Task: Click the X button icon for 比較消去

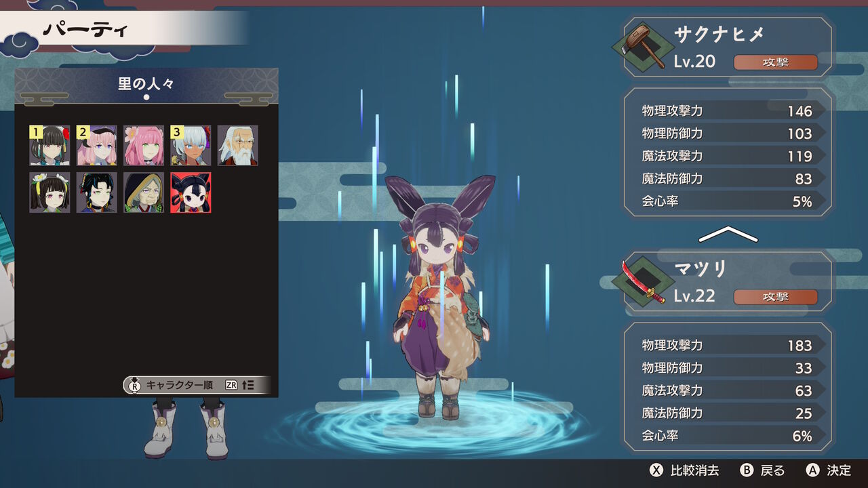Action: point(656,470)
